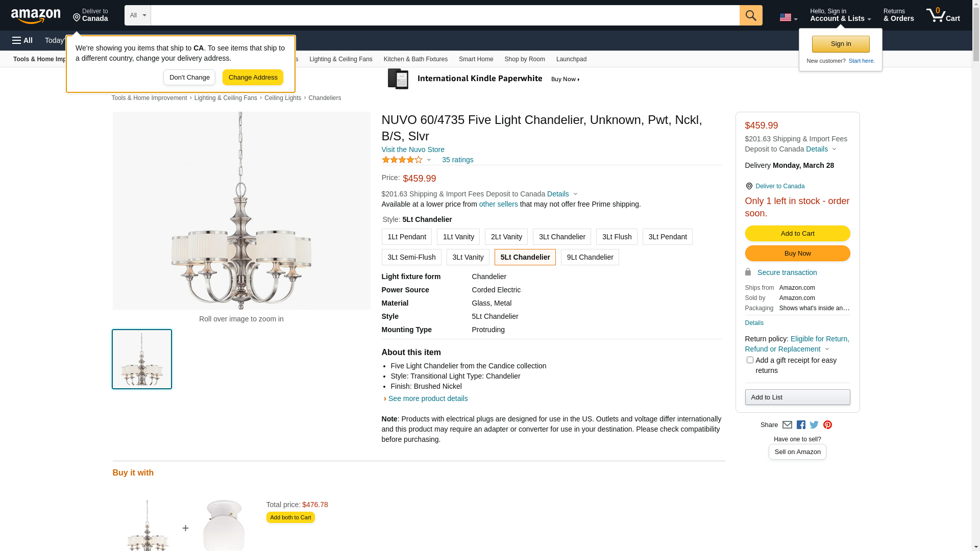Screen dimensions: 980x551
Task: Click the Add to Cart button
Action: (x=797, y=233)
